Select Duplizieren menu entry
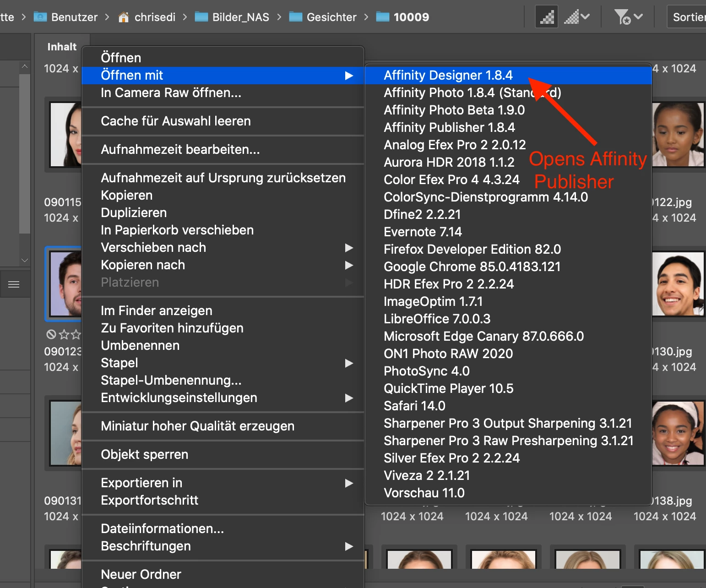 (x=223, y=212)
